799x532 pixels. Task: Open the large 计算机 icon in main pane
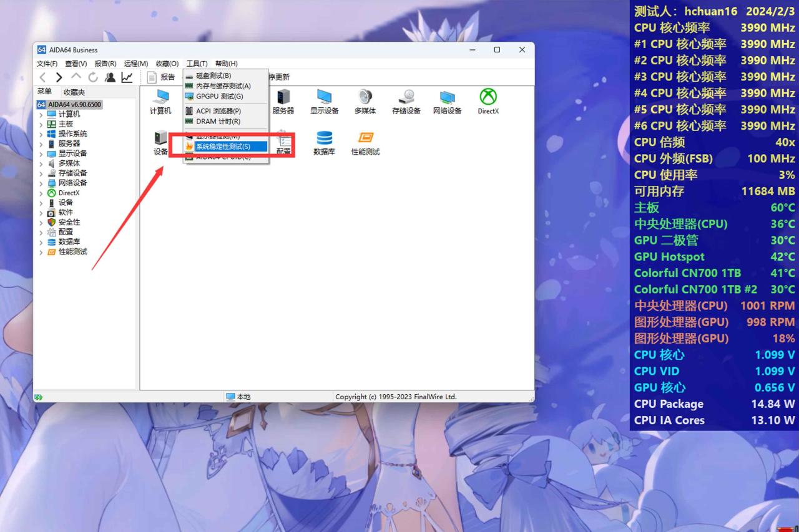[x=160, y=102]
